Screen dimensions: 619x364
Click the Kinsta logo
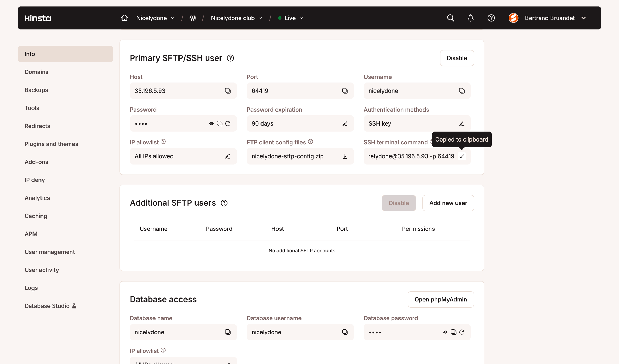[x=38, y=18]
